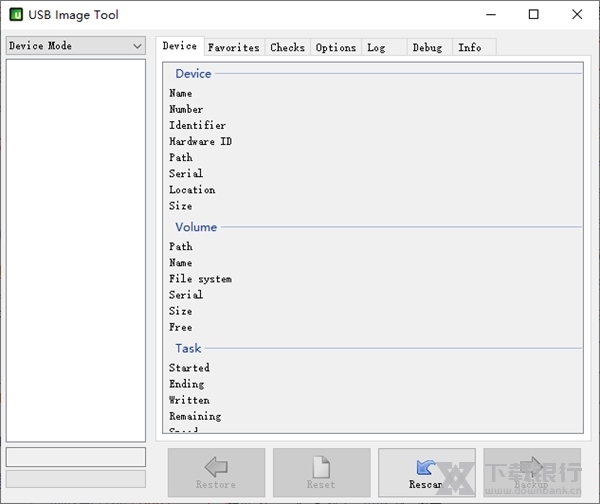This screenshot has height=504, width=600.
Task: Click the Rescan button with blue arrow
Action: pyautogui.click(x=426, y=472)
